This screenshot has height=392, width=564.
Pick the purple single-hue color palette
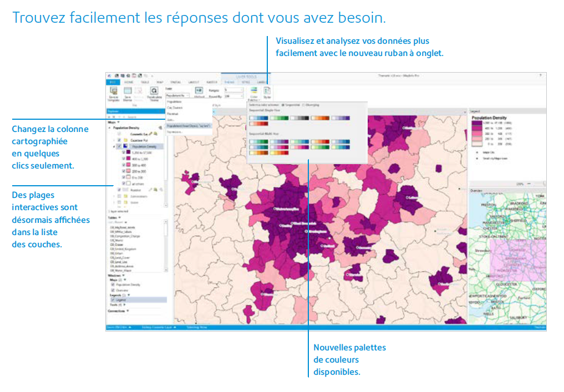tap(341, 118)
